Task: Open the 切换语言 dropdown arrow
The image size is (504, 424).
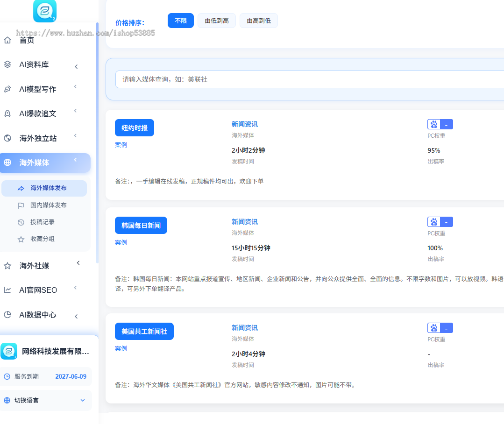Action: point(83,400)
